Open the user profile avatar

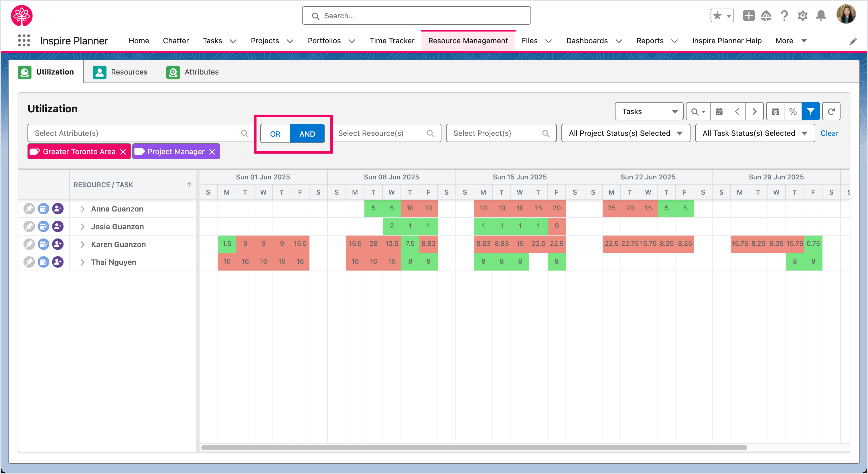click(846, 14)
